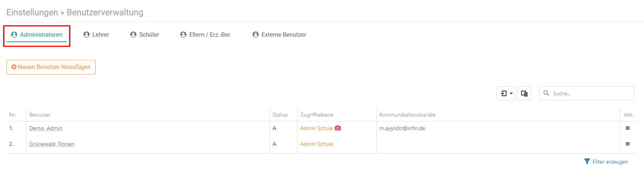The width and height of the screenshot is (644, 175).
Task: Open the Eltern / Erz.-Ber. tab
Action: point(205,35)
